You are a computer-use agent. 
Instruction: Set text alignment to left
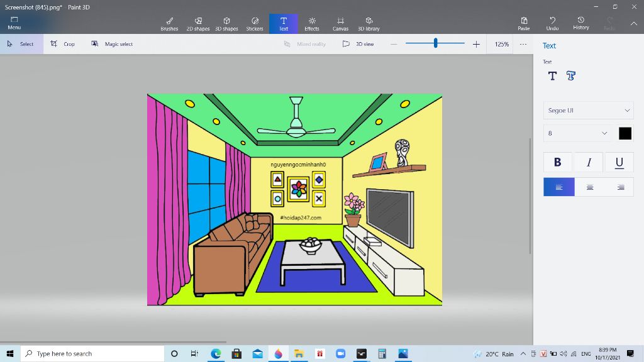coord(558,187)
